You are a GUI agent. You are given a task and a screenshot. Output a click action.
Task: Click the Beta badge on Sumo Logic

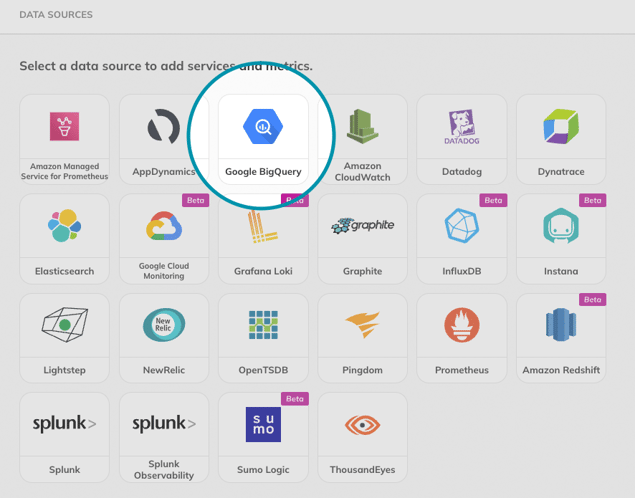(x=295, y=399)
